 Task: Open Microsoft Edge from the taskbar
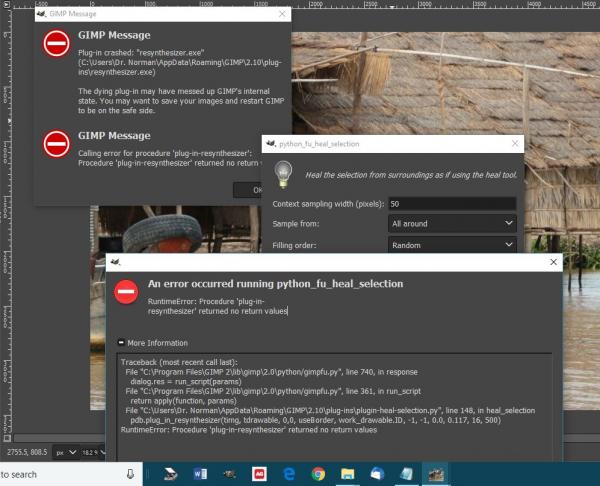click(289, 474)
